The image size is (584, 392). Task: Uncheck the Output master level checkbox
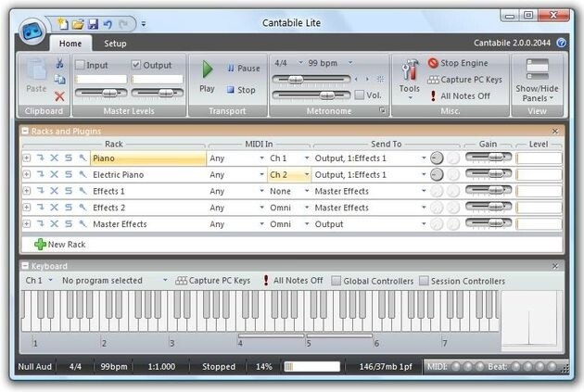(x=136, y=65)
